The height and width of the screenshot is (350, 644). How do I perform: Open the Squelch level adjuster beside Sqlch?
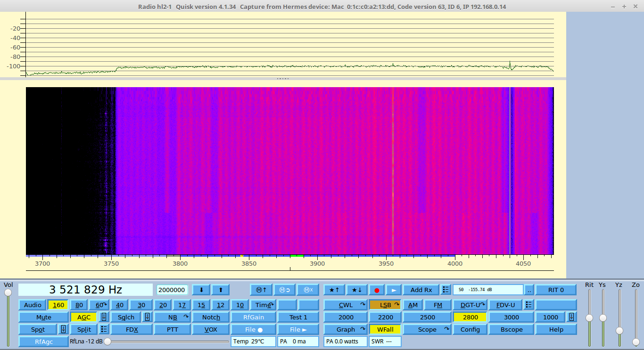click(x=147, y=317)
